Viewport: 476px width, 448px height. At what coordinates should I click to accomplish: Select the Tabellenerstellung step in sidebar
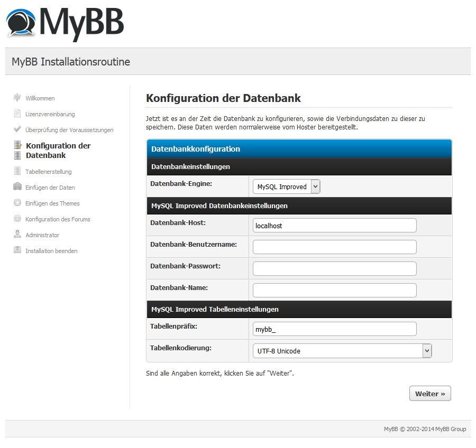click(48, 172)
